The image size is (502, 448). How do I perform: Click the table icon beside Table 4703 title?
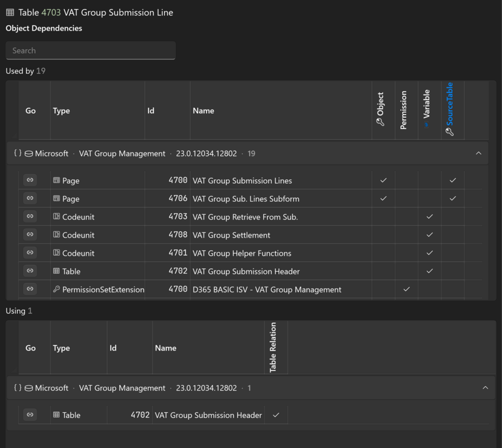point(10,12)
